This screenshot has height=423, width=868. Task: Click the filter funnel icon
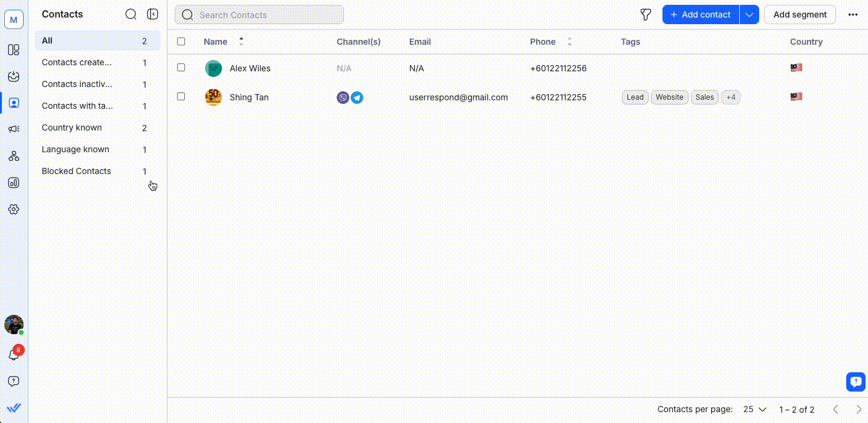point(646,15)
